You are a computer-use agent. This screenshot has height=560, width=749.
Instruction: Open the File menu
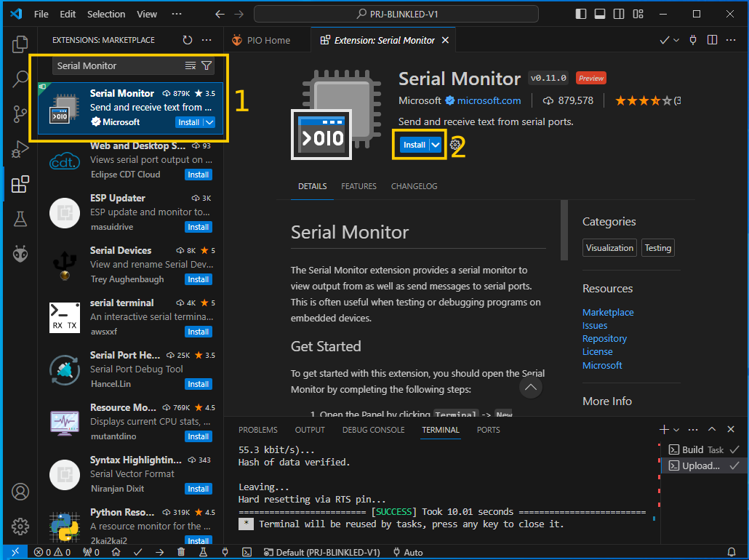pyautogui.click(x=41, y=15)
